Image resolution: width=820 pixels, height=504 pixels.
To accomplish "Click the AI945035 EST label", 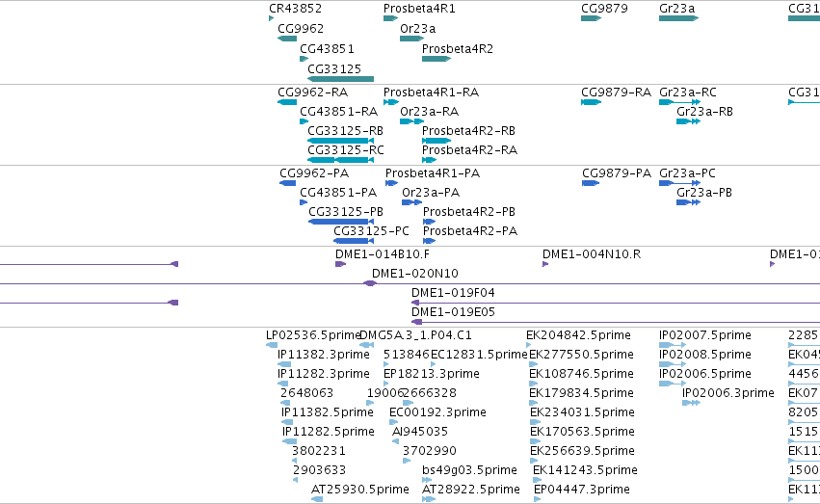I will [420, 432].
